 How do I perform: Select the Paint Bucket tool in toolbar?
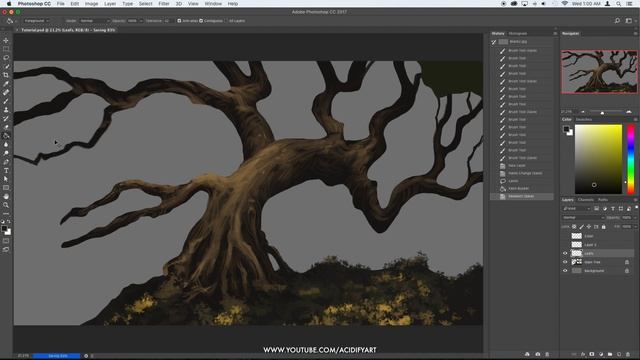coord(6,136)
